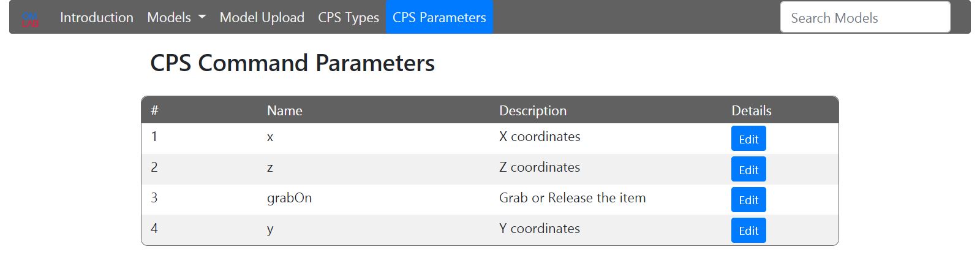Viewport: 980px width, 260px height.
Task: Click the Models dropdown caret arrow
Action: pos(202,17)
